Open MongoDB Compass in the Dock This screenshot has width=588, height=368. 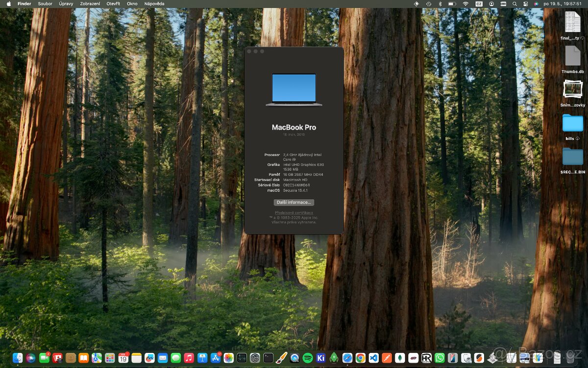coord(400,358)
